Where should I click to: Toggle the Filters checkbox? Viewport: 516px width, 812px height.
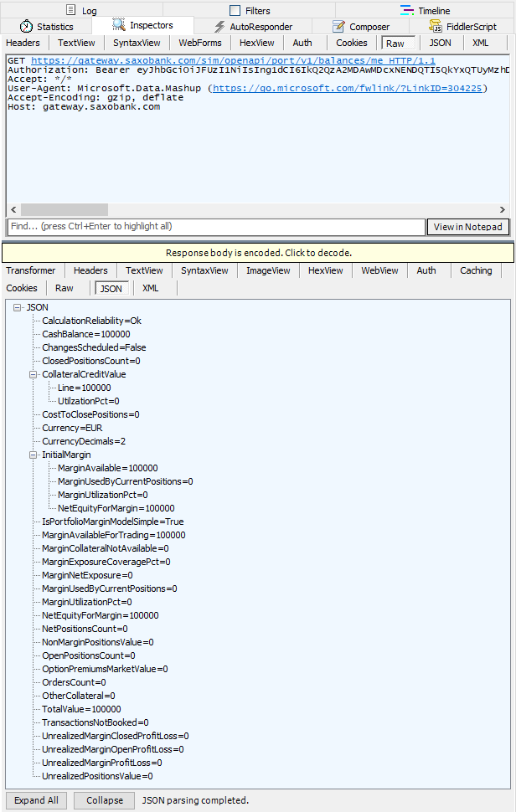[x=235, y=11]
